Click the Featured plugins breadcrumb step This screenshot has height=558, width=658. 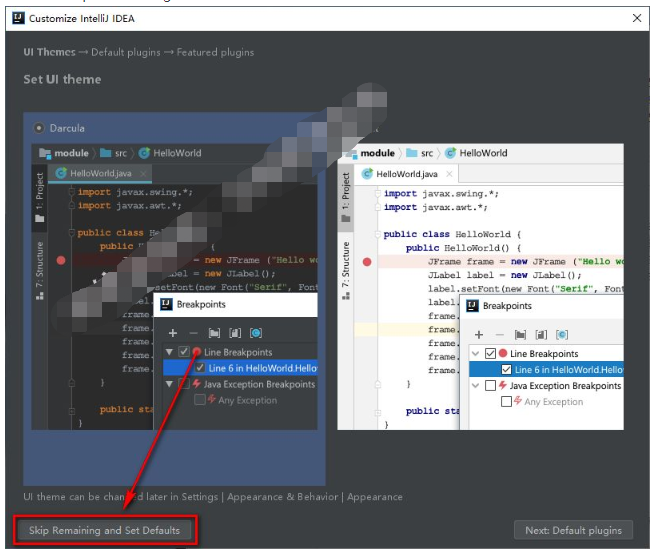[x=215, y=52]
